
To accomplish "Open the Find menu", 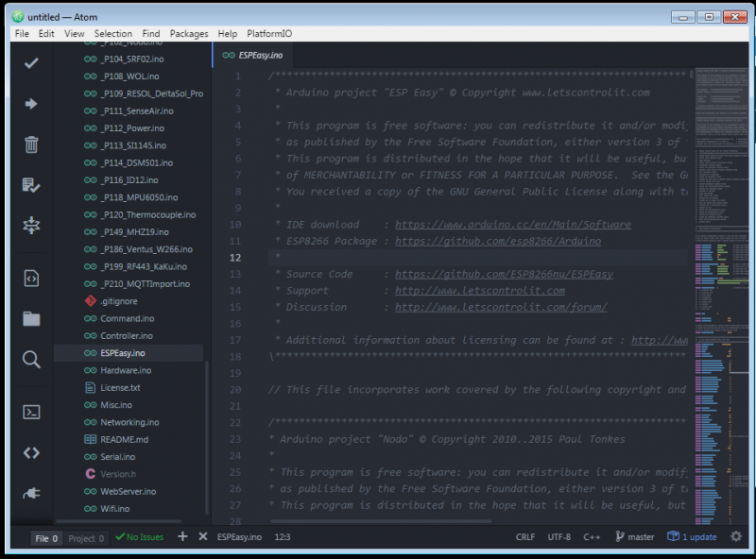I will [151, 33].
